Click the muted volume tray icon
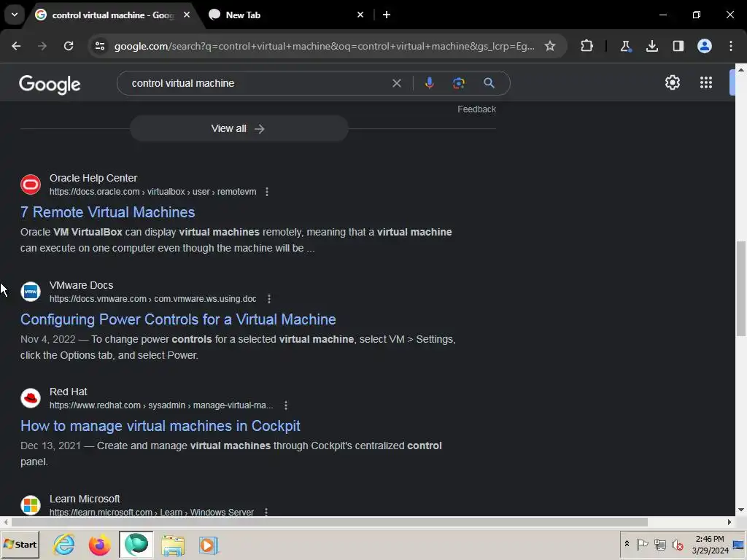 pyautogui.click(x=677, y=544)
